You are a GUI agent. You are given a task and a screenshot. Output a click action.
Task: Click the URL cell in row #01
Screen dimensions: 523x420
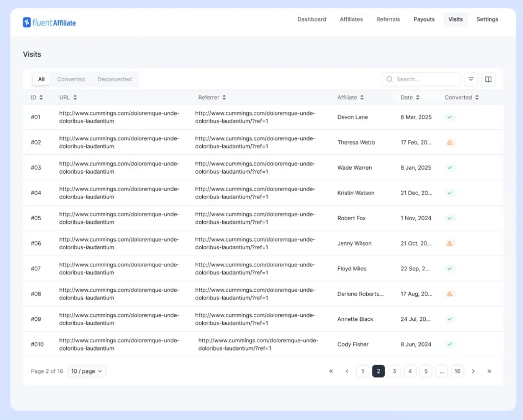[x=119, y=117]
